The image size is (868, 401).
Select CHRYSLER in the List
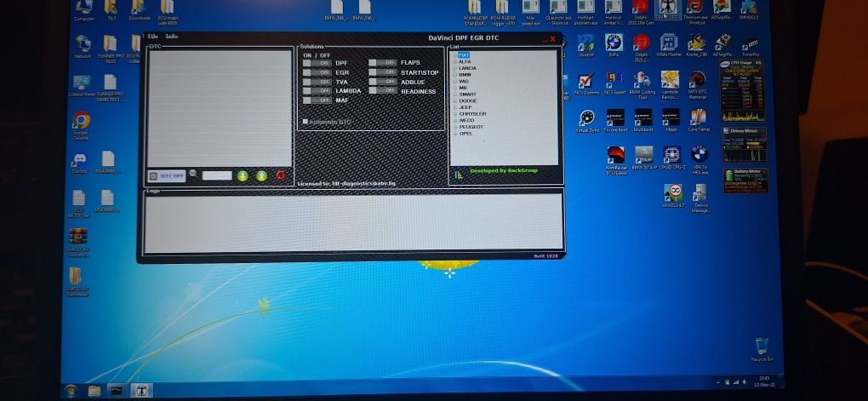(x=472, y=114)
